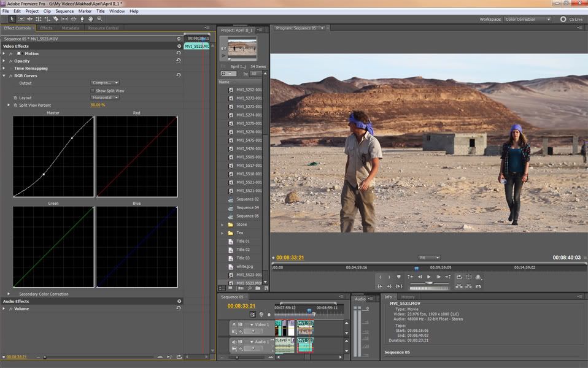Choose the Hand tool
The width and height of the screenshot is (588, 368).
91,19
